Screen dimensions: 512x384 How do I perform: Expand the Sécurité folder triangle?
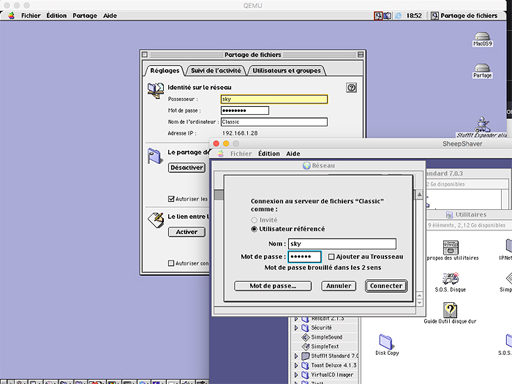click(296, 328)
